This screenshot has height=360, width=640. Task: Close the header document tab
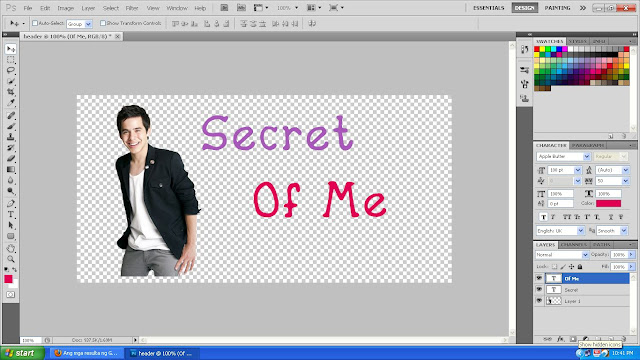click(x=118, y=36)
